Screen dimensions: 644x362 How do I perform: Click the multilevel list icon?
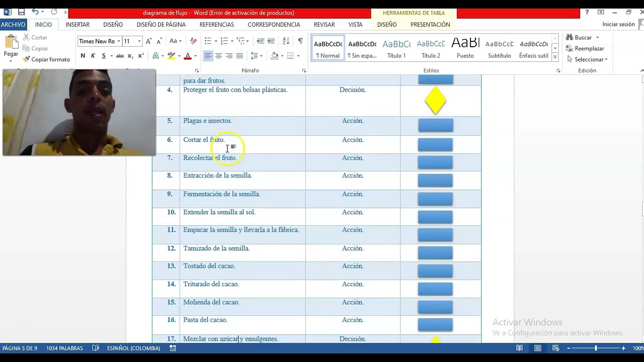click(x=241, y=41)
